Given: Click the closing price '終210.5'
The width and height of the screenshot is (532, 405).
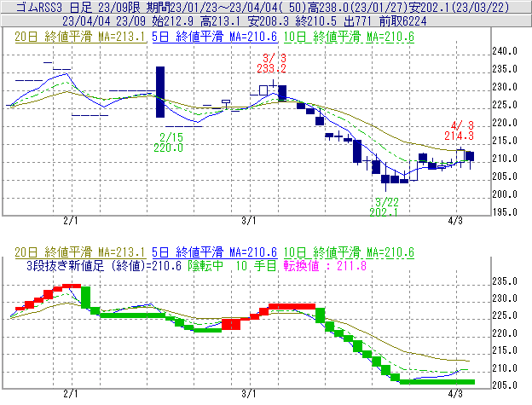Looking at the screenshot, I should click(x=315, y=21).
